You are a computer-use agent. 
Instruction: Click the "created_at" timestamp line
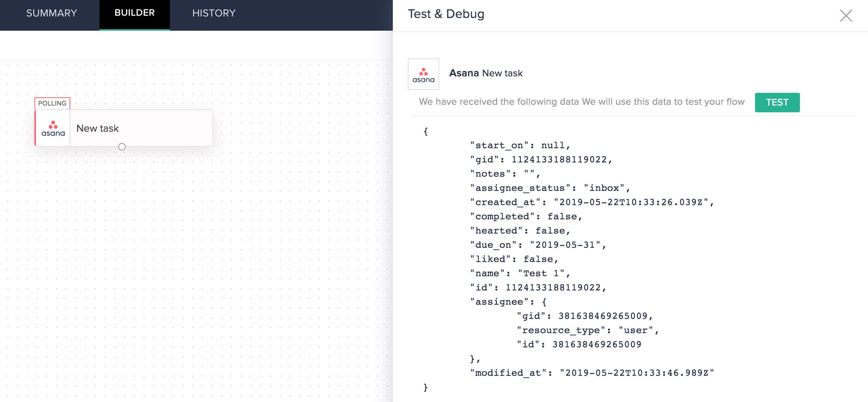tap(592, 202)
